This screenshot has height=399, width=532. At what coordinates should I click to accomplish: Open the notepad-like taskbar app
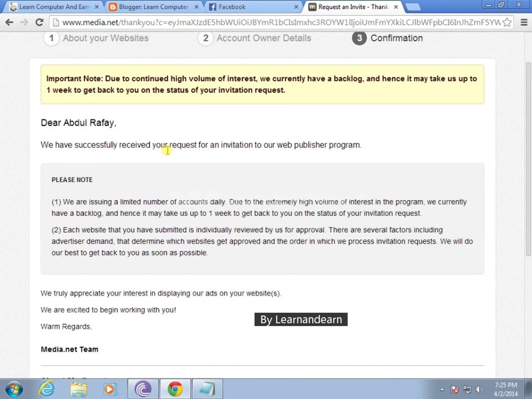click(207, 389)
